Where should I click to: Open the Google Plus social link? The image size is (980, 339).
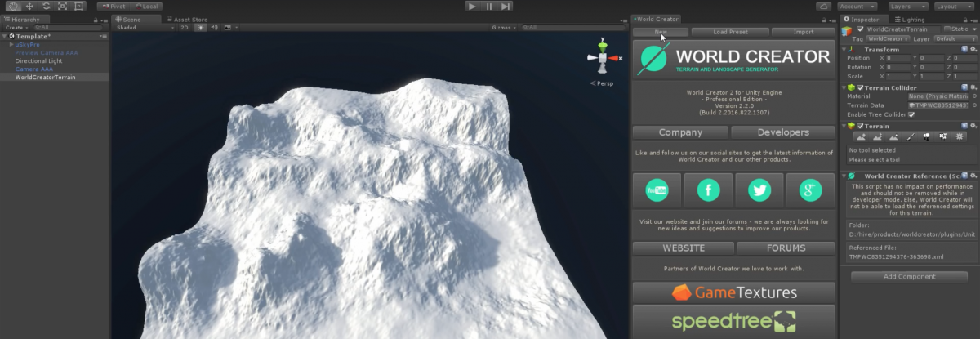[x=810, y=190]
